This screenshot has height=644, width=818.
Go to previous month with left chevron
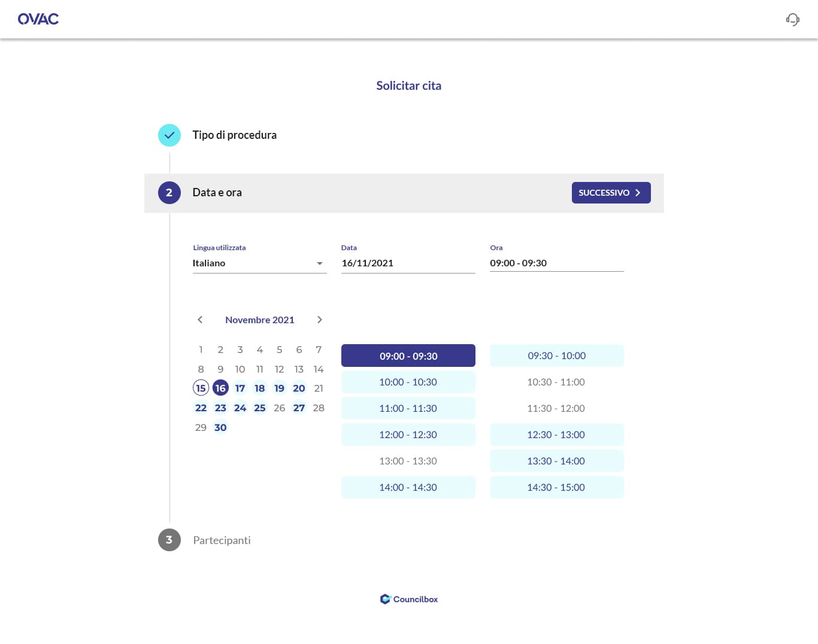(x=200, y=320)
